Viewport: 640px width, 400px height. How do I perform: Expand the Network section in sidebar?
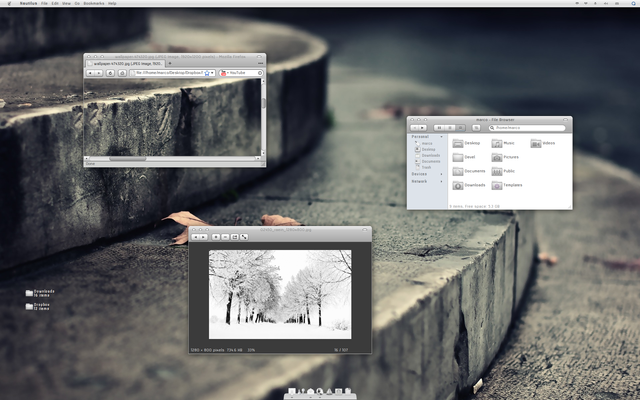(441, 181)
